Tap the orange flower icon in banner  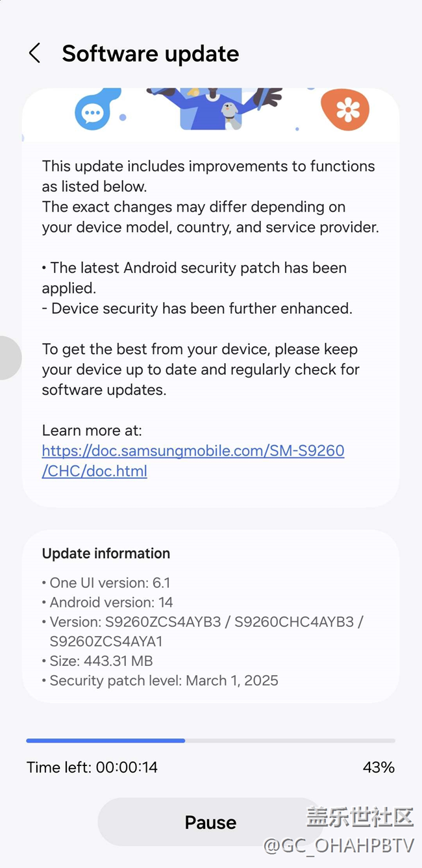(347, 110)
